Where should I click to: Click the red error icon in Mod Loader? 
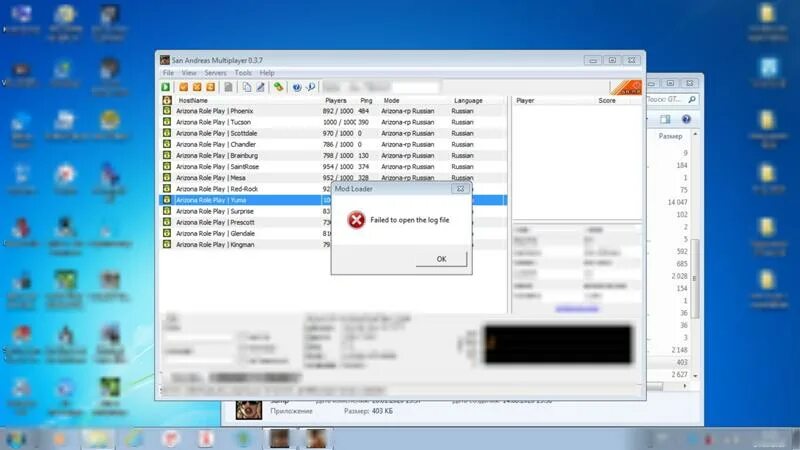[356, 220]
